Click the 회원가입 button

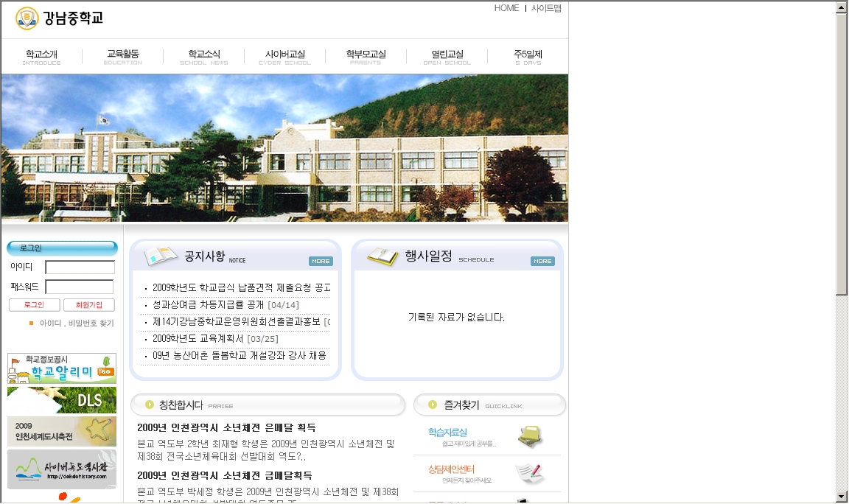point(89,305)
